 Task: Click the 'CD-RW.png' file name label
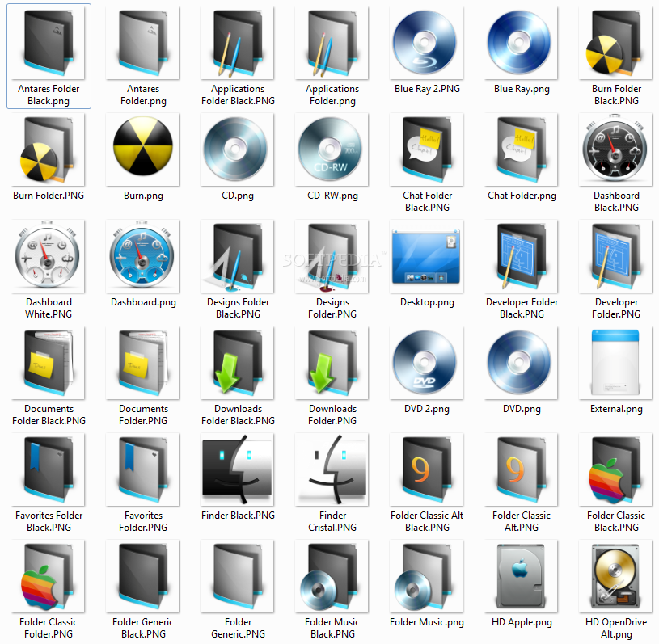pos(332,196)
